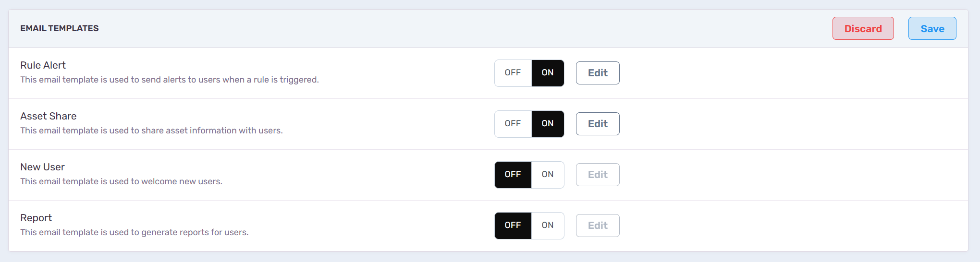This screenshot has height=262, width=980.
Task: Select ON for Asset Share template
Action: pos(548,124)
